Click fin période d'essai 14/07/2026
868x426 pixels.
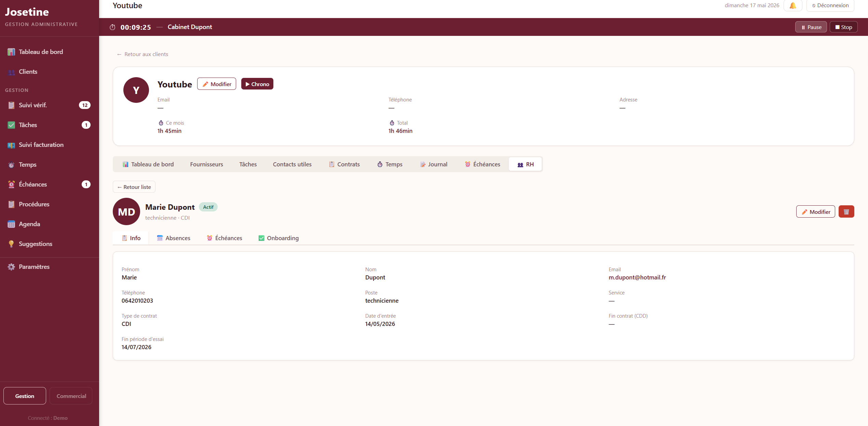(136, 347)
